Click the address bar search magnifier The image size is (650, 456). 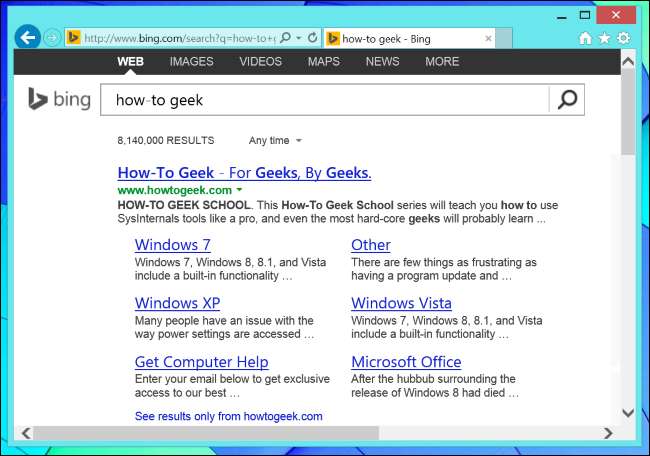(286, 38)
